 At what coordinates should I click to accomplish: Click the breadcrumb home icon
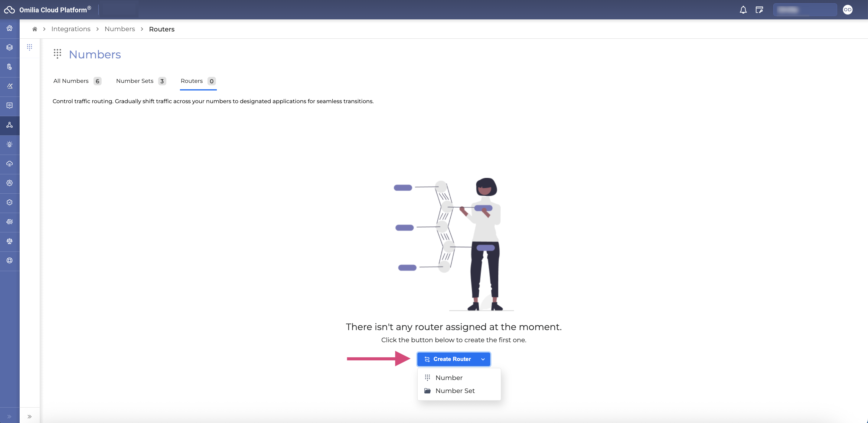(35, 29)
